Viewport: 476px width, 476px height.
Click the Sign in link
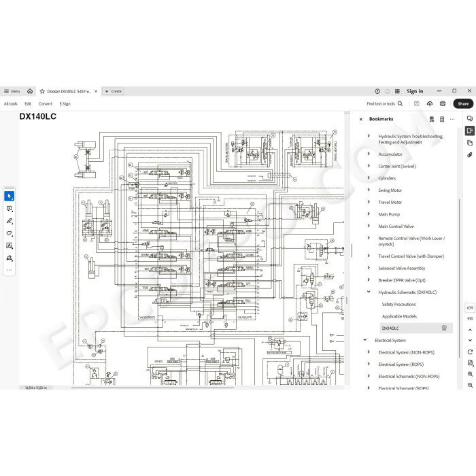tap(415, 91)
